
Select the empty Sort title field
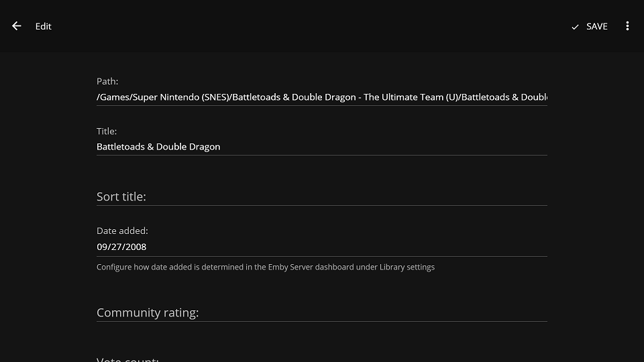point(322,196)
